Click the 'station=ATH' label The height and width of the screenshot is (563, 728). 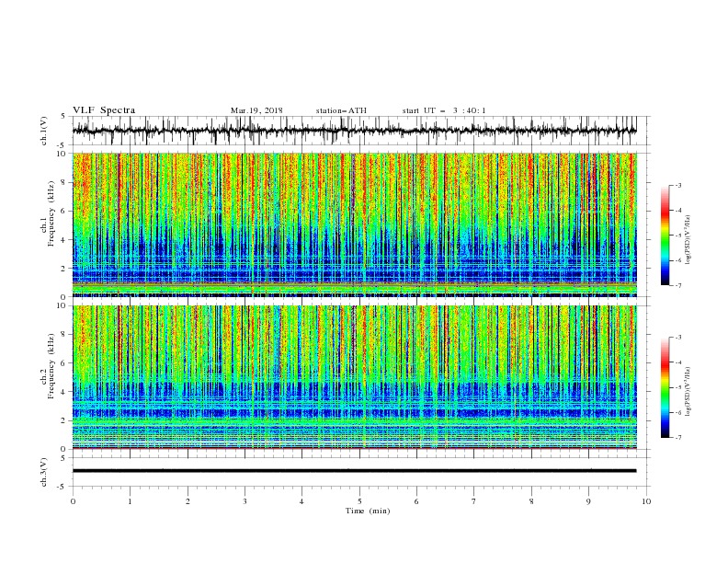(x=341, y=110)
